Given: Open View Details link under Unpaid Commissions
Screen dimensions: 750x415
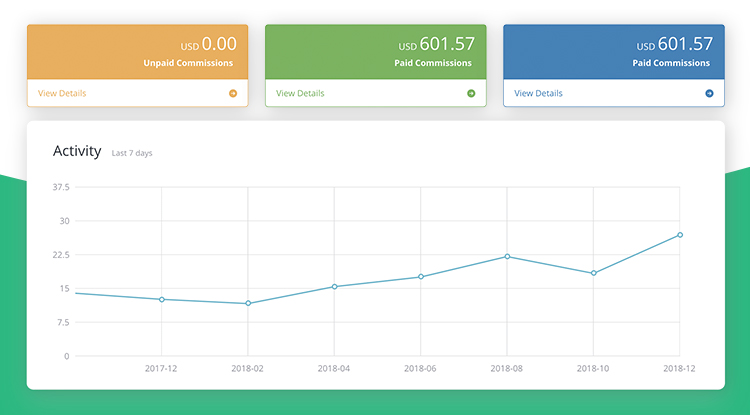Looking at the screenshot, I should click(x=62, y=93).
